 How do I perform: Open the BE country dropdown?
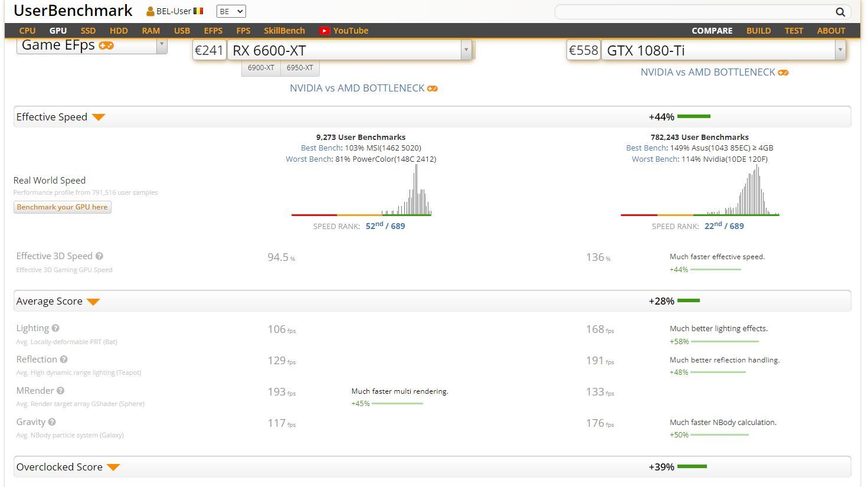[231, 11]
